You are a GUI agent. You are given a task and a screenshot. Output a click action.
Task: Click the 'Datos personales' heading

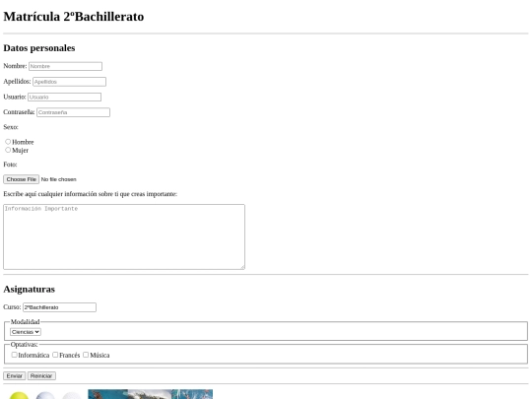(39, 48)
